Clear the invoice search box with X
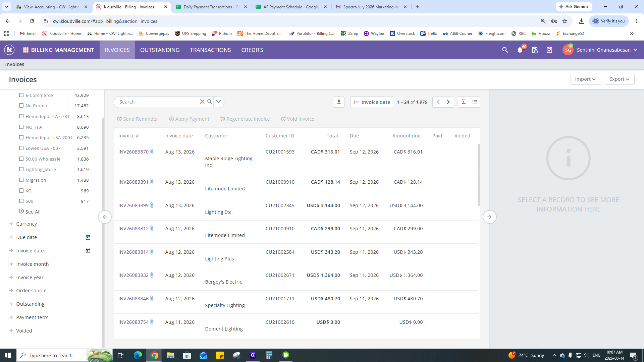 point(202,102)
